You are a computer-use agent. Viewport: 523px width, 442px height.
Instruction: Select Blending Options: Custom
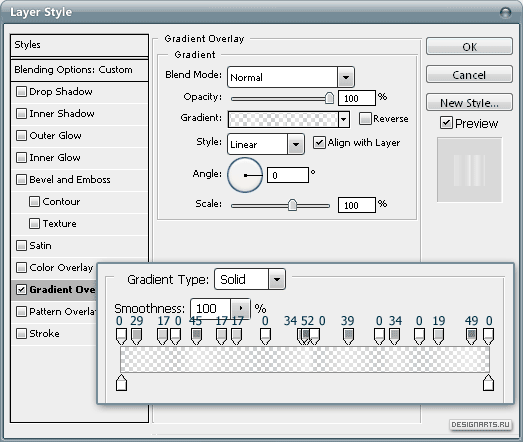[79, 70]
